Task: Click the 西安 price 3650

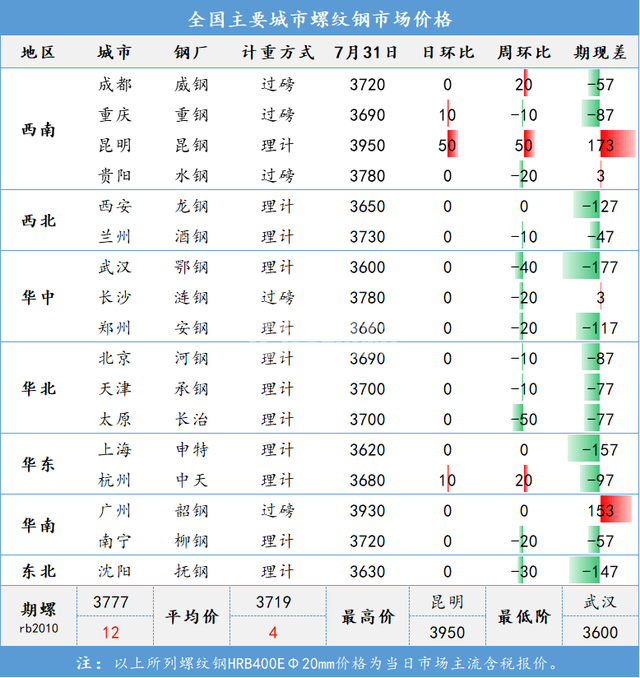Action: click(367, 206)
